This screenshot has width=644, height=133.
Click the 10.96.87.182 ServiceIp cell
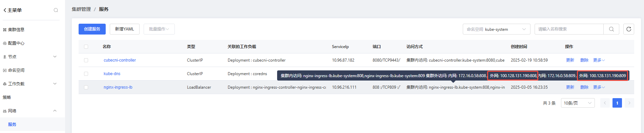coord(343,60)
